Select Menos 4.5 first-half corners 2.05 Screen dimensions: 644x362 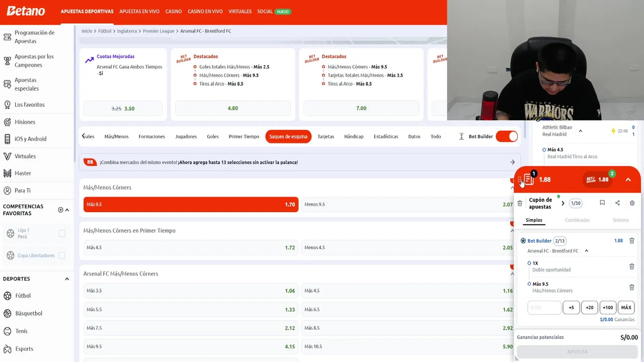pyautogui.click(x=408, y=247)
